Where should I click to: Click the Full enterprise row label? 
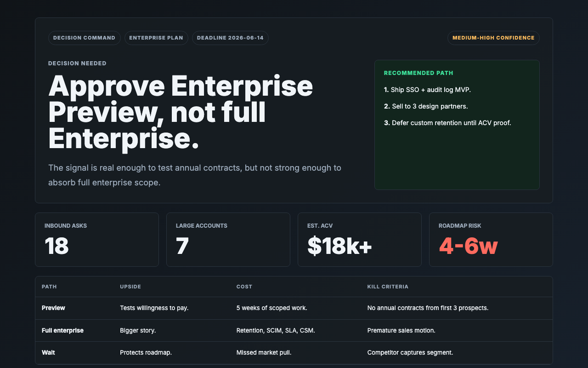[x=62, y=330]
